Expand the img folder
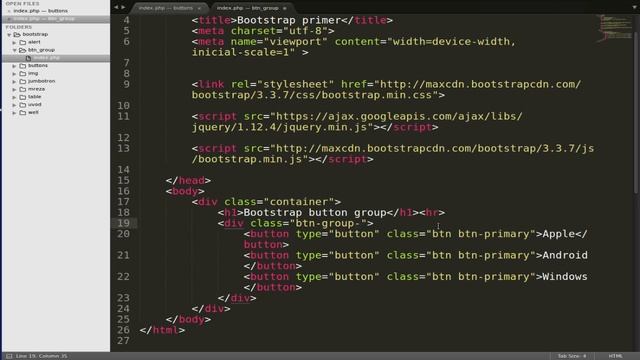The width and height of the screenshot is (640, 360). click(x=14, y=74)
